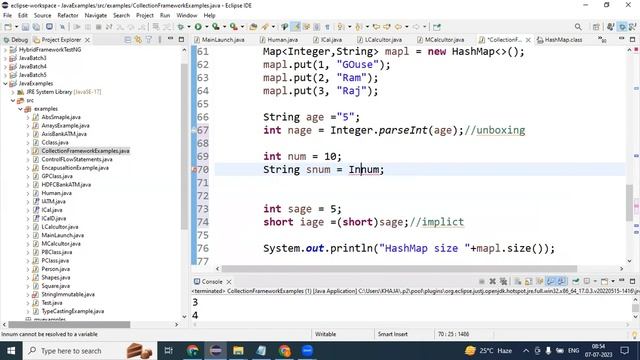640x360 pixels.
Task: Click the Project Explorer filter funnel icon
Action: click(149, 40)
